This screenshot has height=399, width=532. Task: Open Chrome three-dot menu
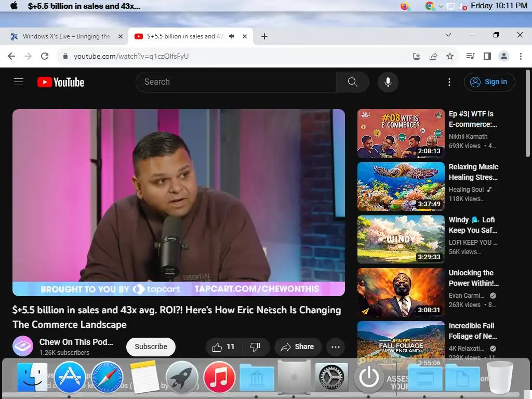pos(521,56)
